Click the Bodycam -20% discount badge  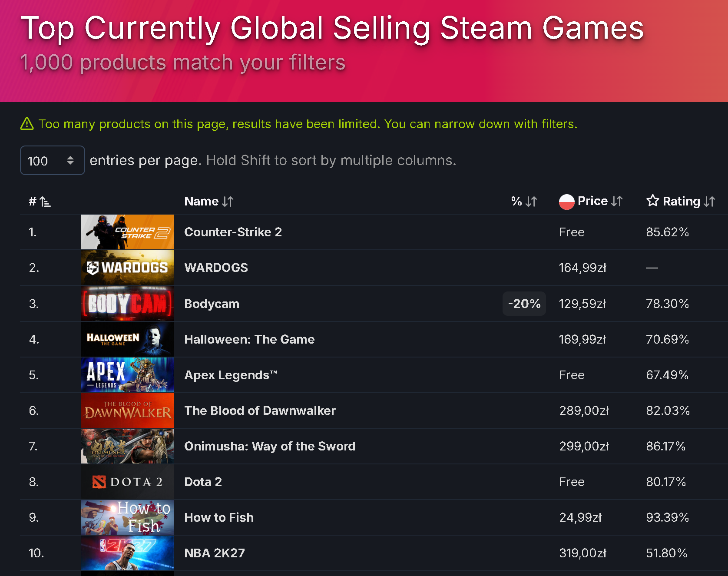pyautogui.click(x=524, y=304)
